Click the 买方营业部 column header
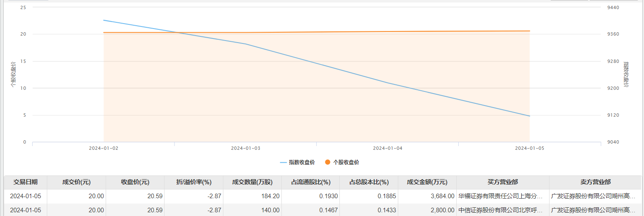Viewport: 644px width, 216px height. point(503,182)
